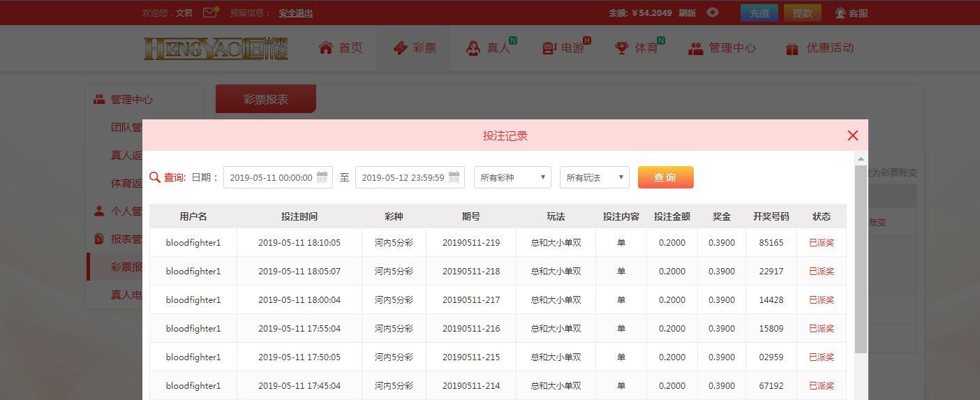
Task: Click the 期号 column header
Action: pyautogui.click(x=471, y=216)
